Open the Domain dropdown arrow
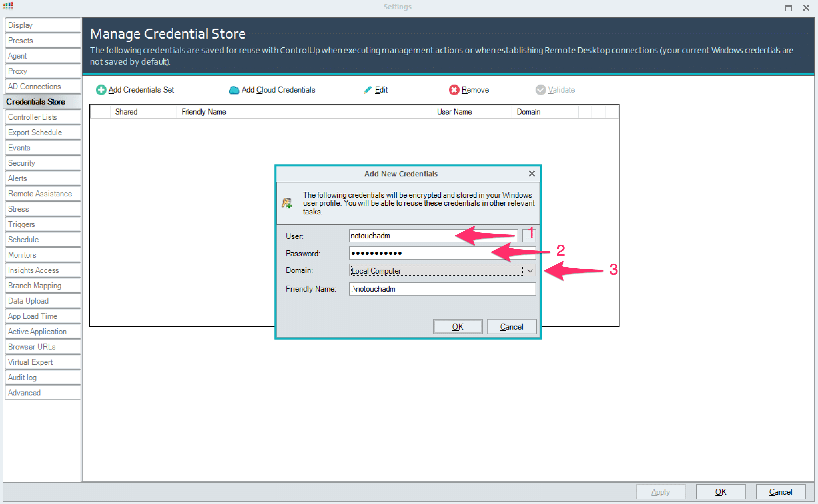 click(530, 271)
